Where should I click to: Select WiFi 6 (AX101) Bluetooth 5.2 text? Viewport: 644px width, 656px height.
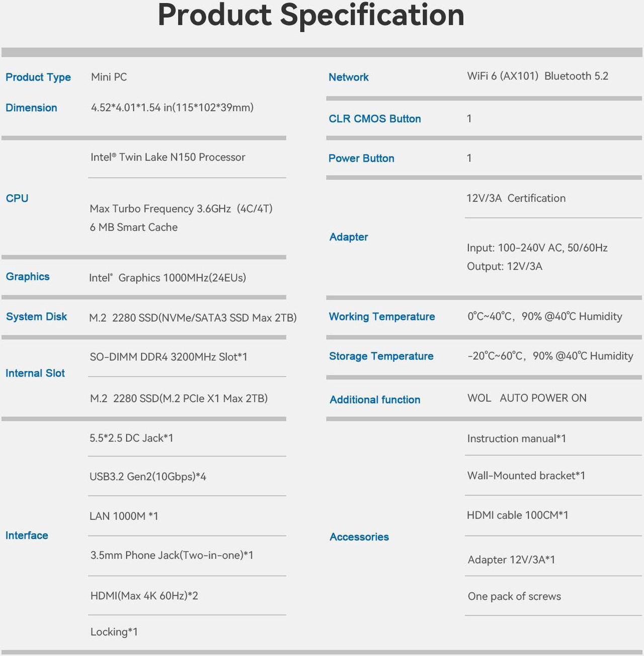tap(538, 76)
